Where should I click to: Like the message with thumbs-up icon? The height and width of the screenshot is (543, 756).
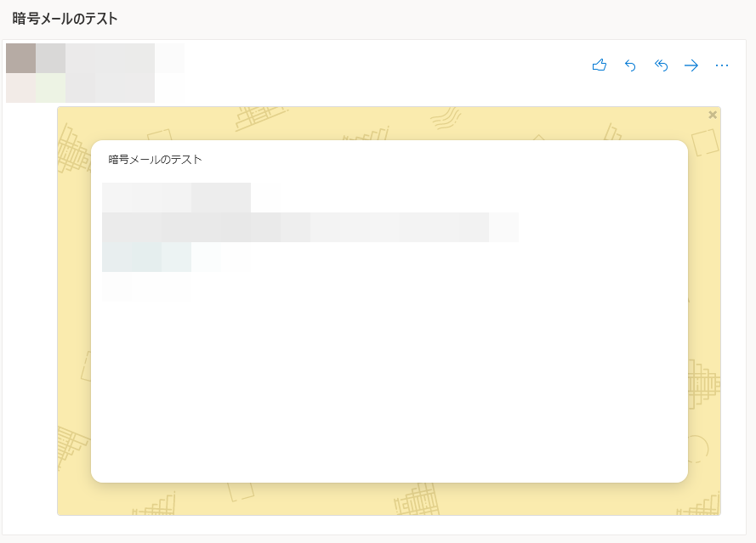point(600,65)
